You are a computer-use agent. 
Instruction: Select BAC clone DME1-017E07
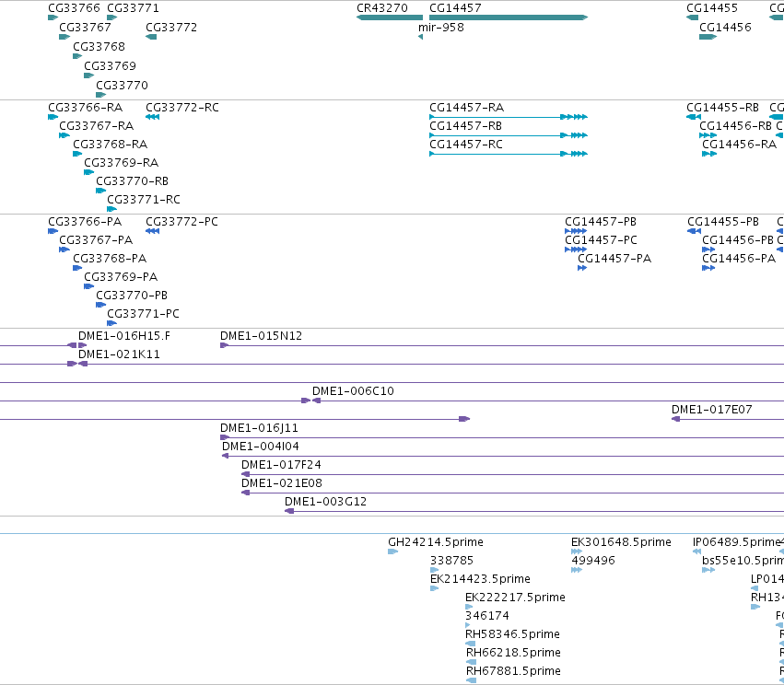[x=711, y=410]
